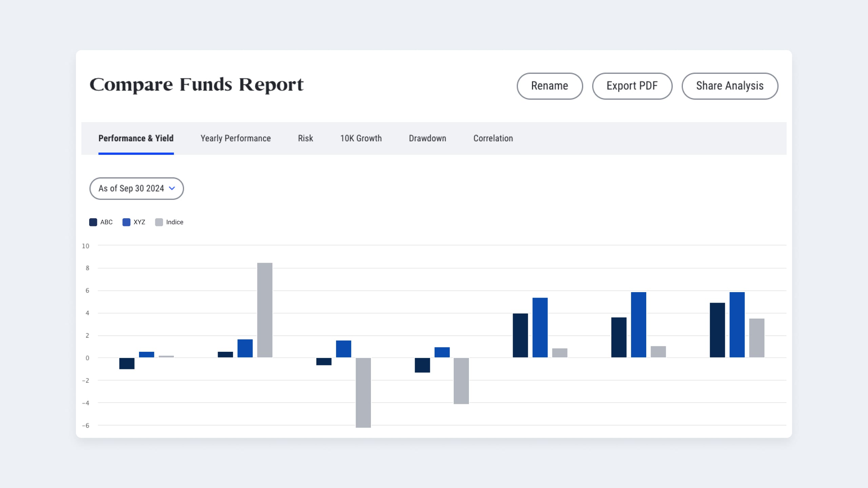Click the Rename button
The height and width of the screenshot is (488, 868).
[549, 86]
